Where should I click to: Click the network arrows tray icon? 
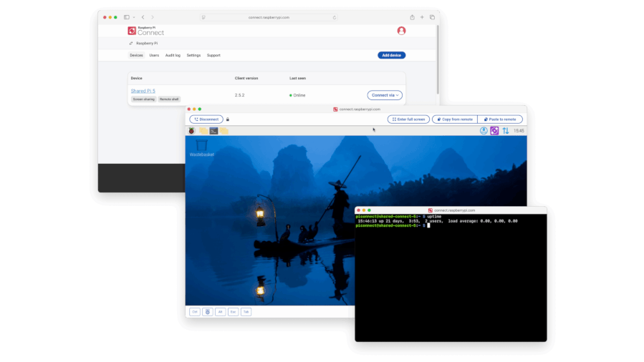point(505,131)
